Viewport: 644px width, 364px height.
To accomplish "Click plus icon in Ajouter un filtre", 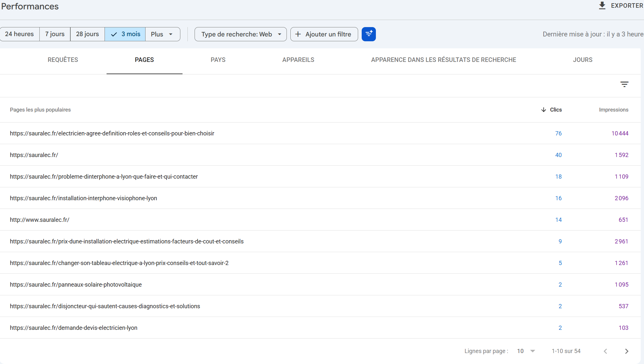I will pos(298,34).
